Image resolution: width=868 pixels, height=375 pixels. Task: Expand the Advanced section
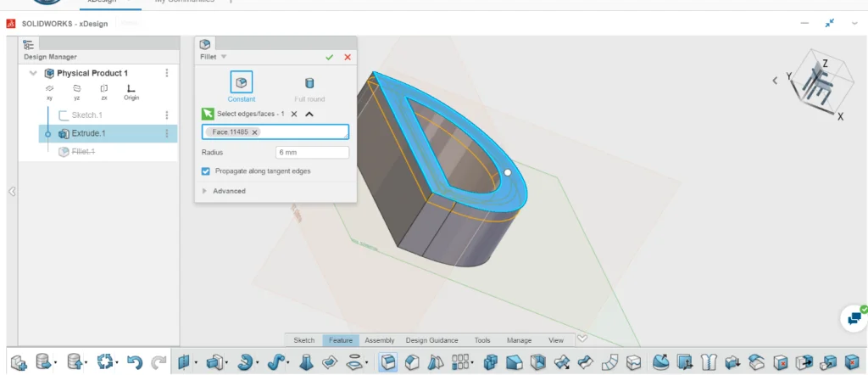click(205, 191)
